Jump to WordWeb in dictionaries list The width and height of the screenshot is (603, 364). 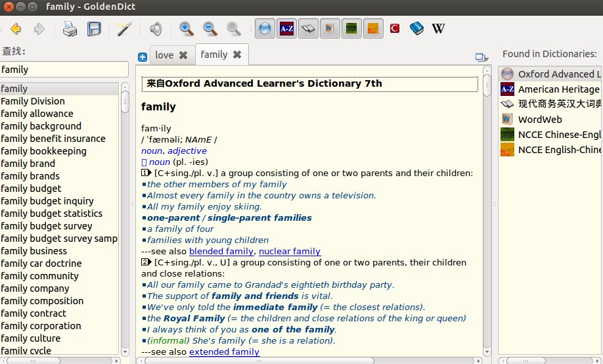click(550, 120)
